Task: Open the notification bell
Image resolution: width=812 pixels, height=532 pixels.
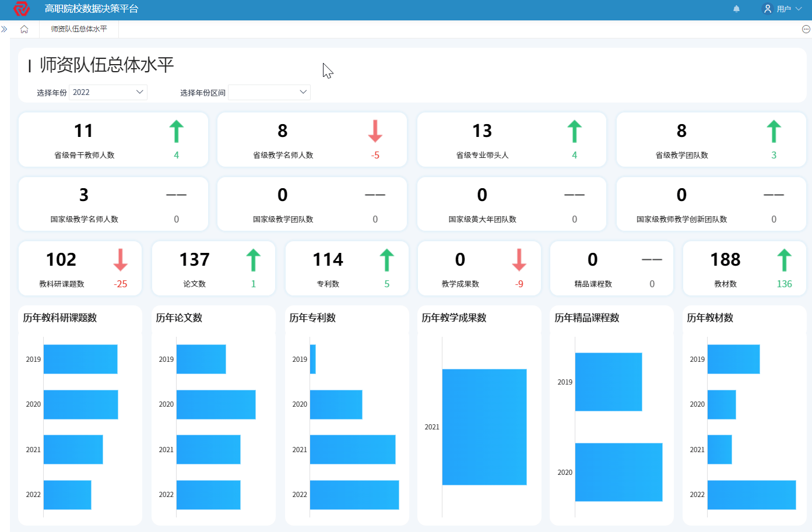Action: coord(736,9)
